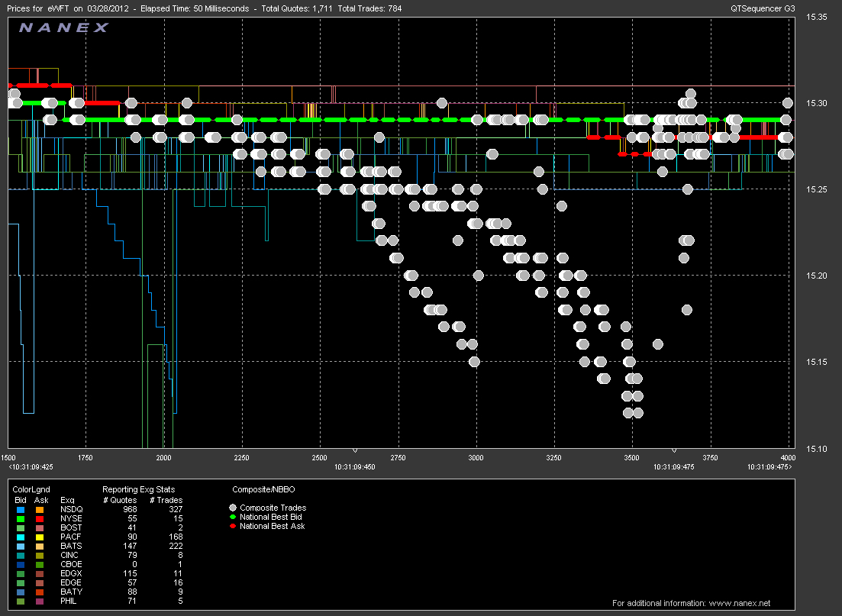The width and height of the screenshot is (842, 616).
Task: Click the Composite Trades gray circle icon
Action: 233,508
